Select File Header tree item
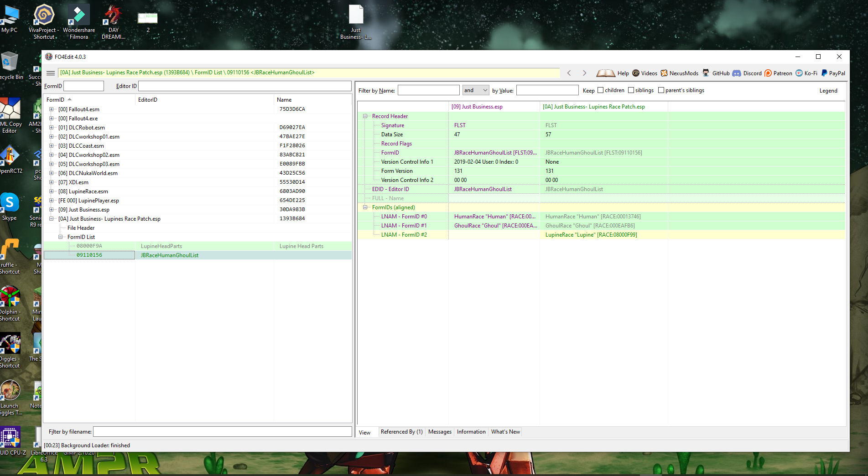868x476 pixels. [81, 228]
